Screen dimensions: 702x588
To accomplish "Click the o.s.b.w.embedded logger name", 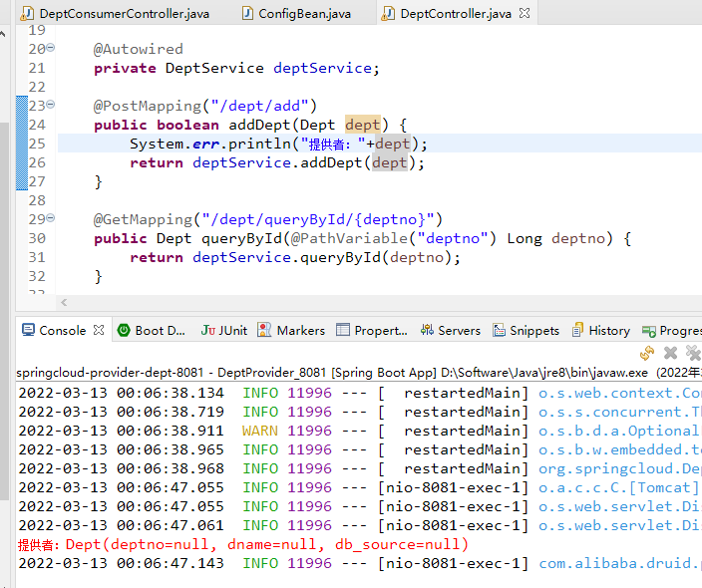I will 620,448.
